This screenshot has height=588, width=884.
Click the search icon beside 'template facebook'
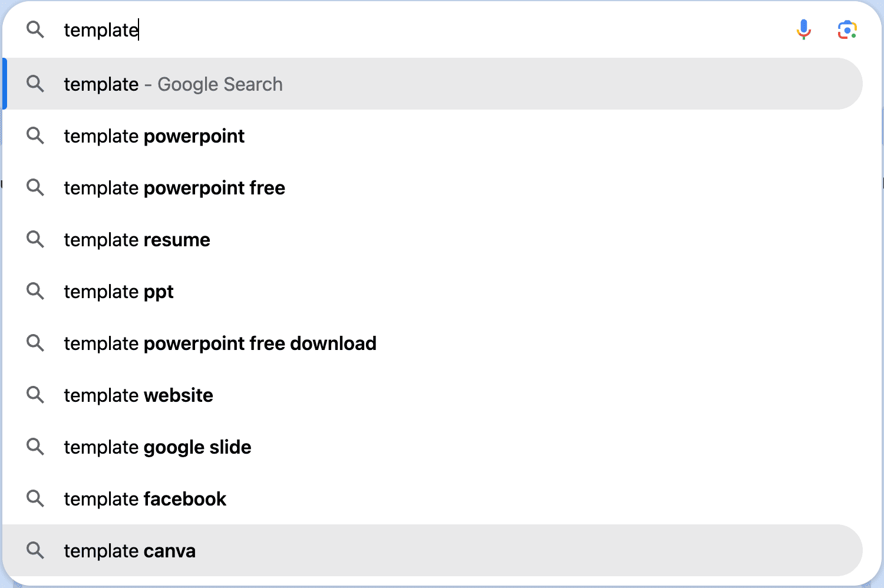coord(35,498)
